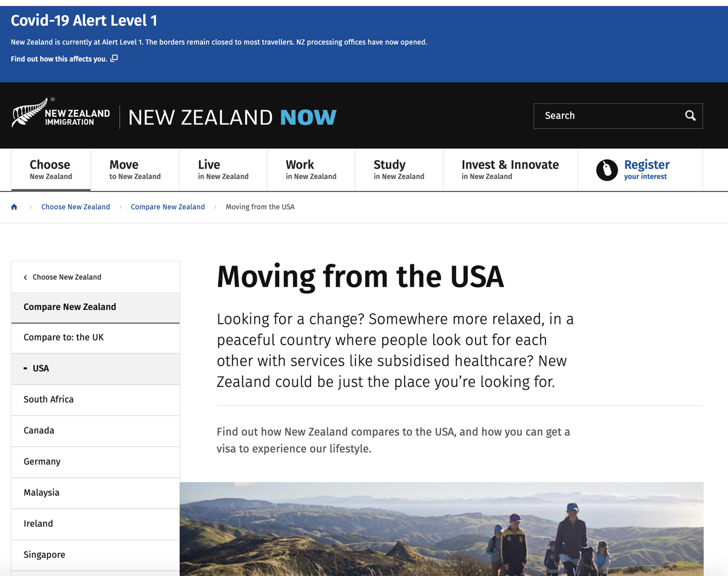The width and height of the screenshot is (728, 576).
Task: Click the New Zealand Immigration fern logo
Action: [61, 113]
